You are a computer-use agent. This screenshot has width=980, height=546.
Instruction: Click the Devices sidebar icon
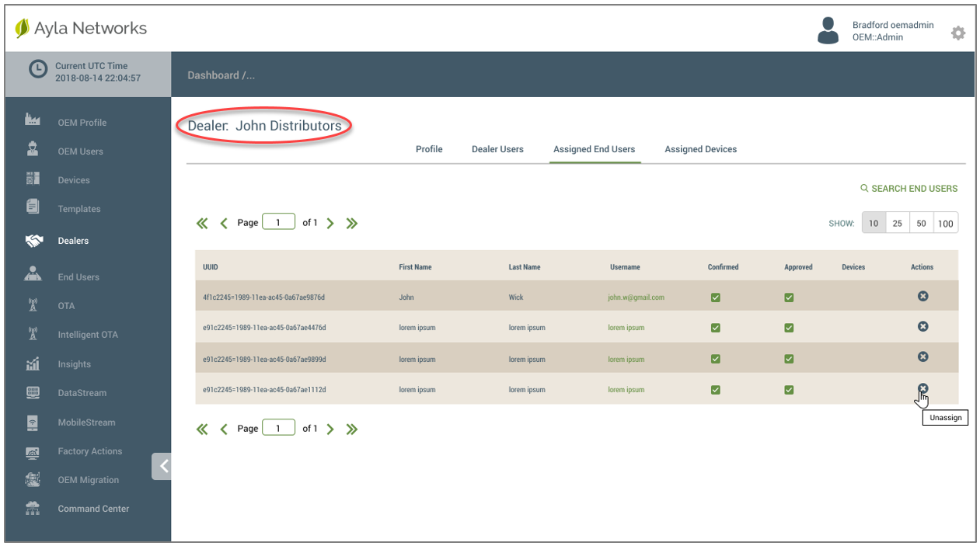[33, 179]
